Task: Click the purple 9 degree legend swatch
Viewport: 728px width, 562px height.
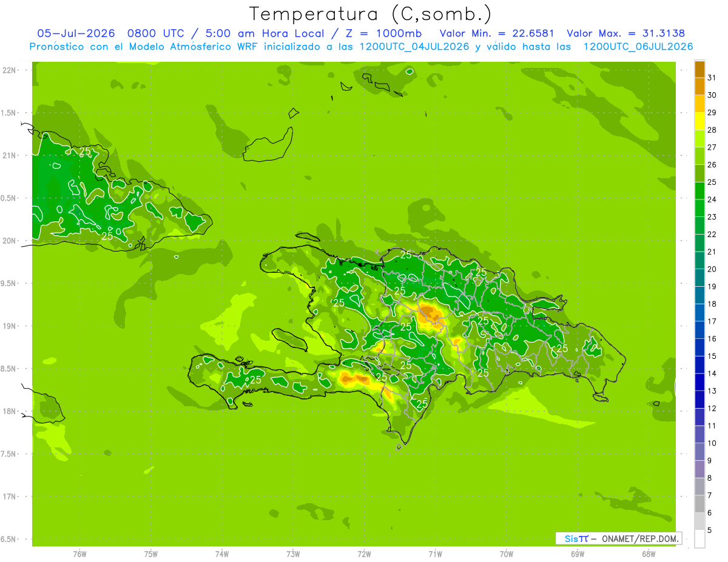Action: (x=699, y=452)
